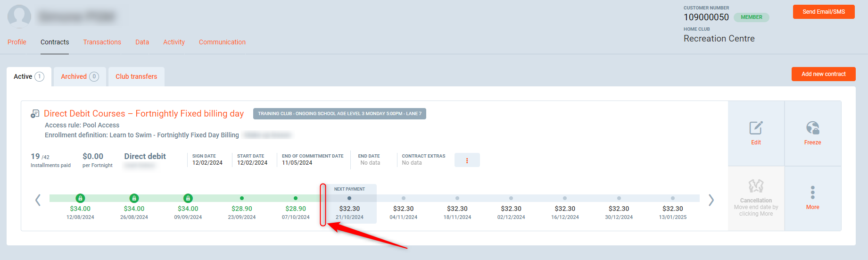Click the Freeze contract icon
The width and height of the screenshot is (868, 260).
pyautogui.click(x=812, y=128)
